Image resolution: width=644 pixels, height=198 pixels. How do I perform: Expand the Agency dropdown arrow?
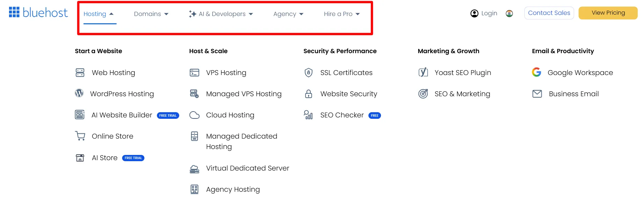(301, 14)
